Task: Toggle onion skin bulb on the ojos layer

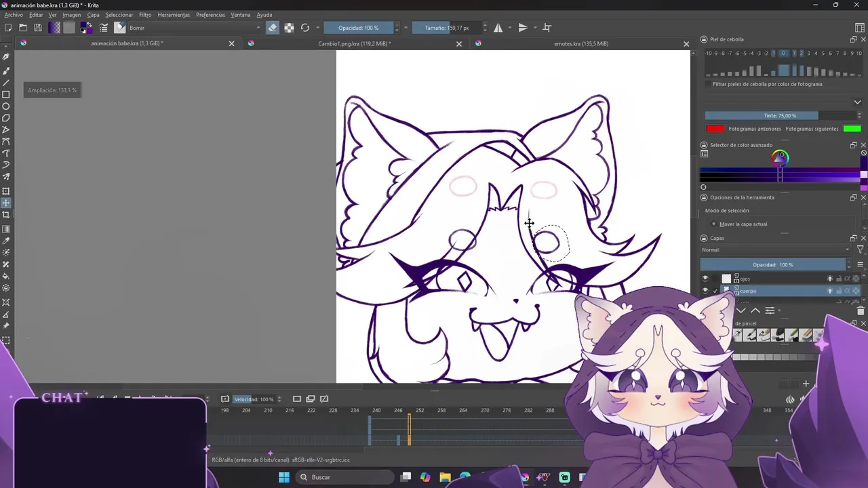Action: click(830, 279)
